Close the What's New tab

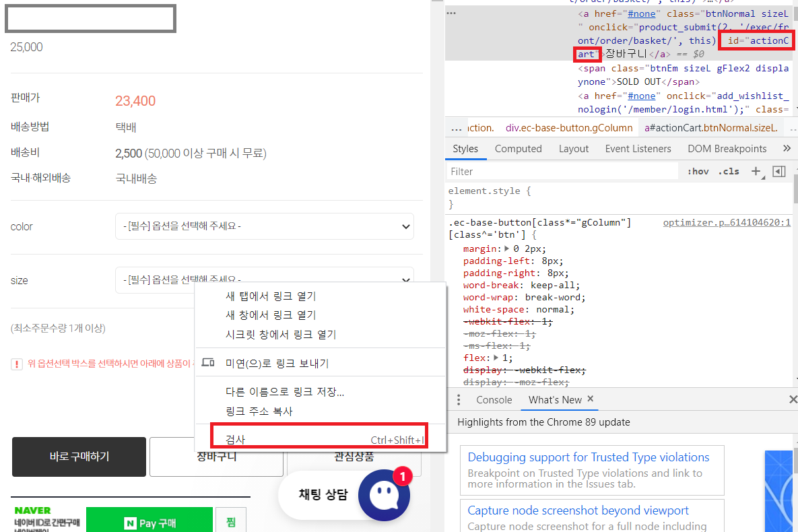click(x=591, y=399)
